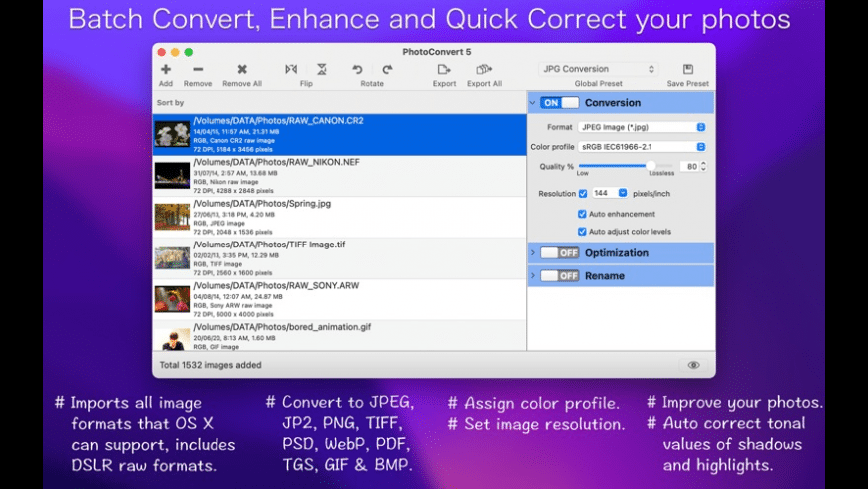868x489 pixels.
Task: Click the Remove minus icon
Action: pyautogui.click(x=198, y=69)
